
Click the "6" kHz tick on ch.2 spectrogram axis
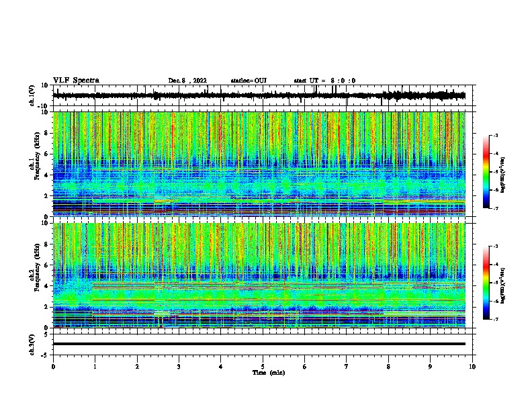46,265
